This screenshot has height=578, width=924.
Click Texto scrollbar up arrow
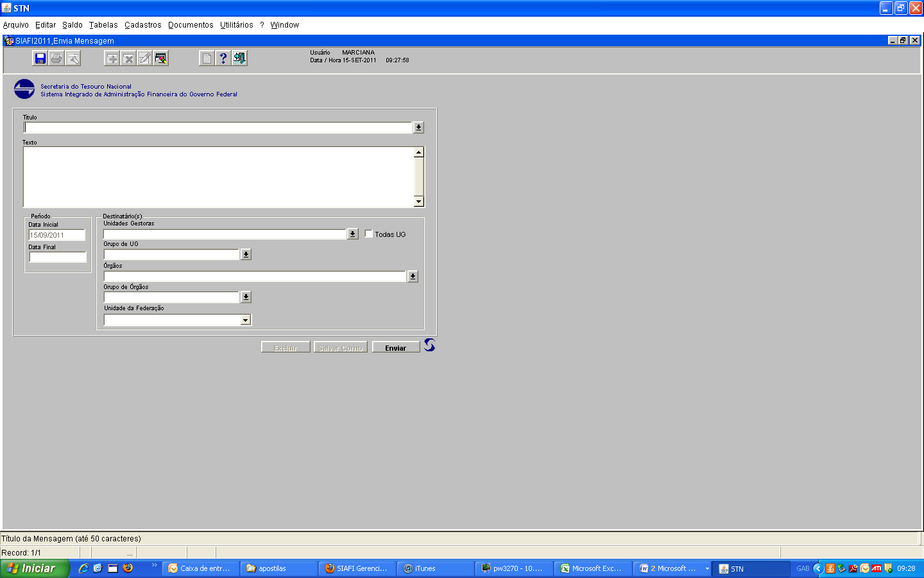point(419,152)
